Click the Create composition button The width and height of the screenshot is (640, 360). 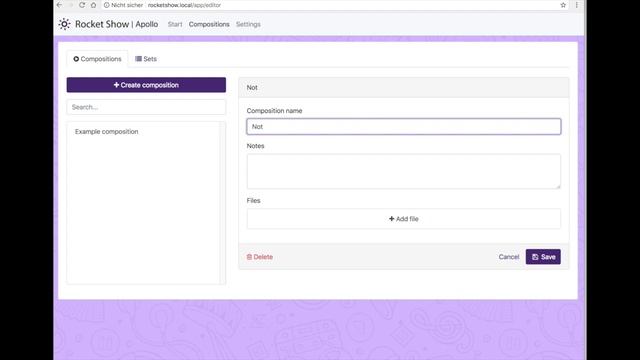[x=146, y=85]
